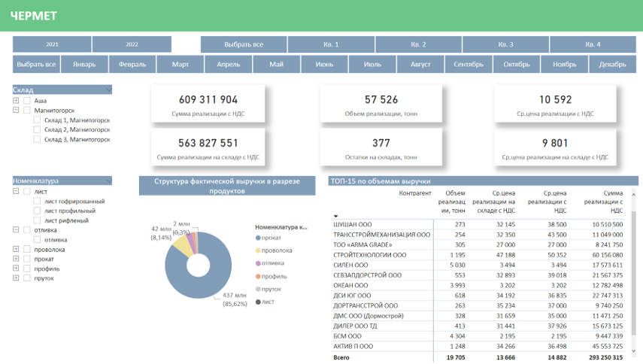Click the large blue donut chart segment
The image size is (643, 364).
[179, 282]
